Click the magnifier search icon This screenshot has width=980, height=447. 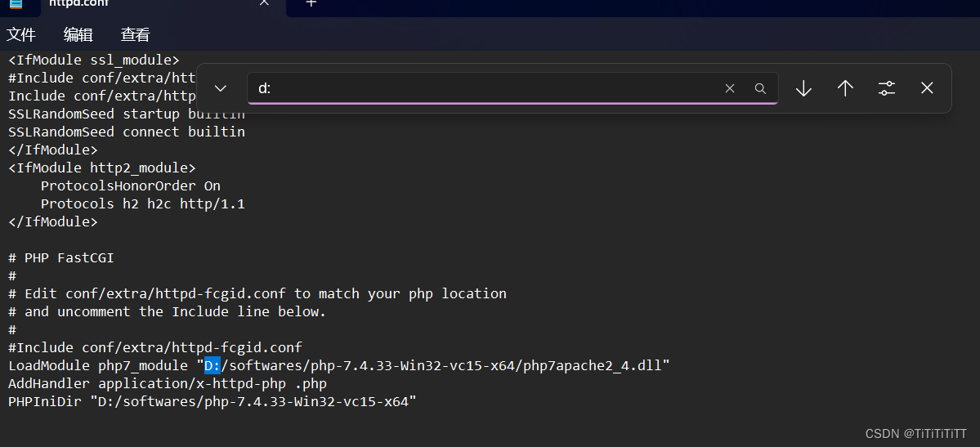point(760,88)
